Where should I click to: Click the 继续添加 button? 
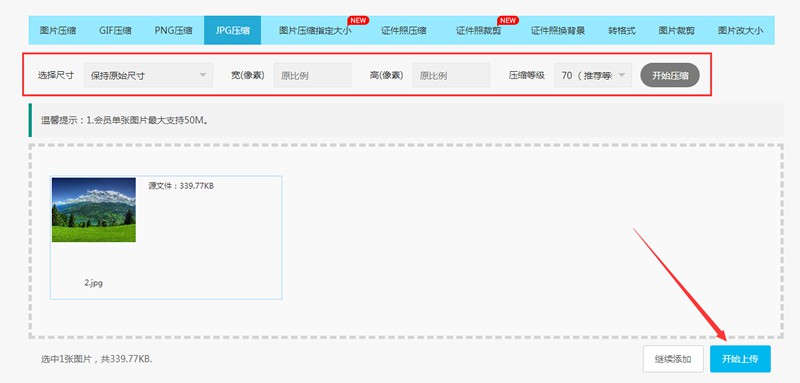tap(673, 359)
